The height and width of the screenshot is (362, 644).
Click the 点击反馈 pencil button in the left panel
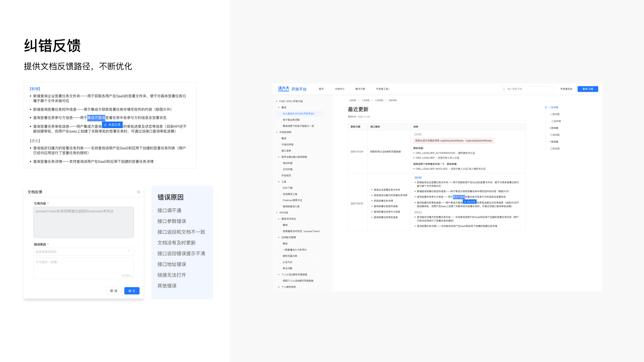coord(112,125)
